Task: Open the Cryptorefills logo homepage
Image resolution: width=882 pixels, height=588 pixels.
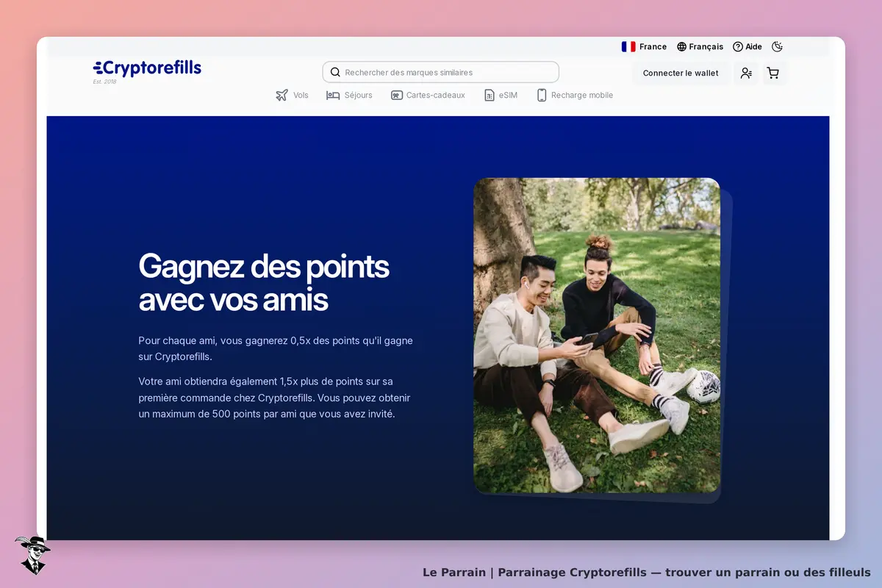Action: (147, 70)
